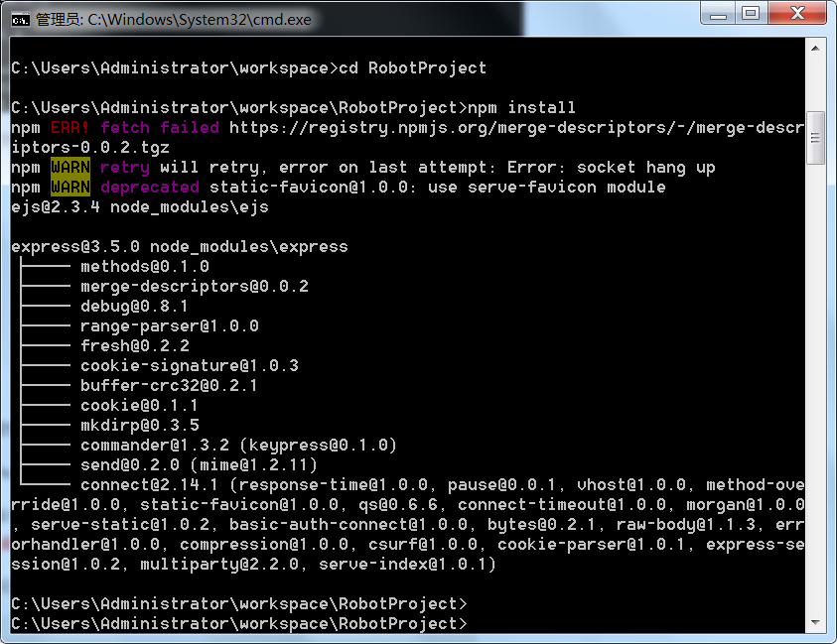Open the cmd.exe system menu icon
The height and width of the screenshot is (644, 837).
pyautogui.click(x=20, y=20)
